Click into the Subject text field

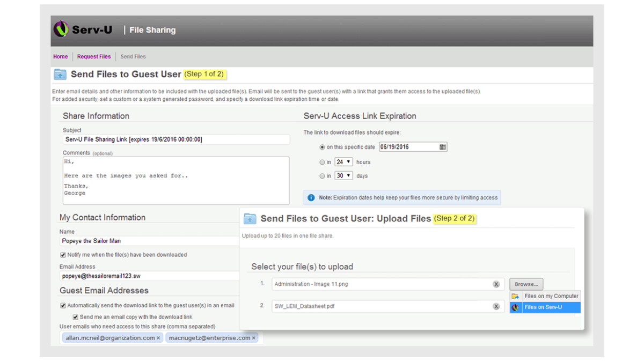click(x=175, y=139)
